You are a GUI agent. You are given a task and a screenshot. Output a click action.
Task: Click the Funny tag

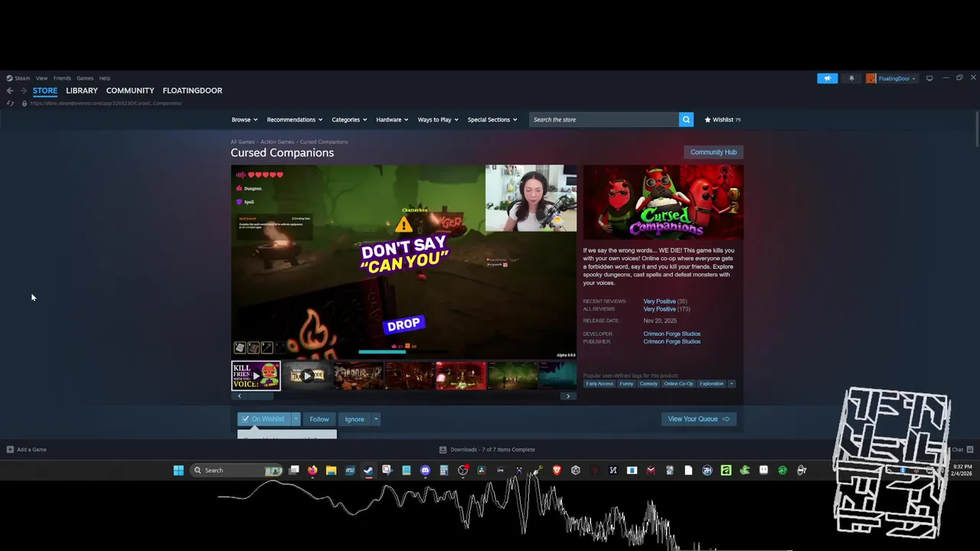627,383
